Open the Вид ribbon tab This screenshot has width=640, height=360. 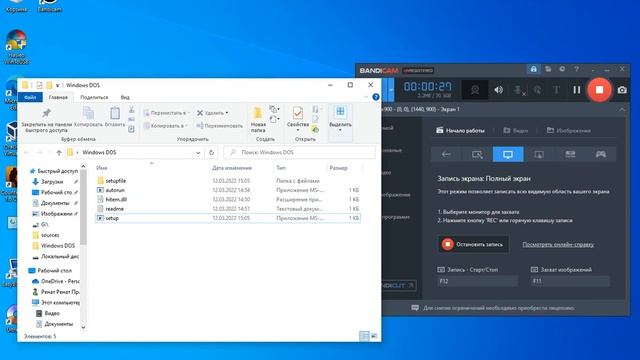(x=125, y=97)
